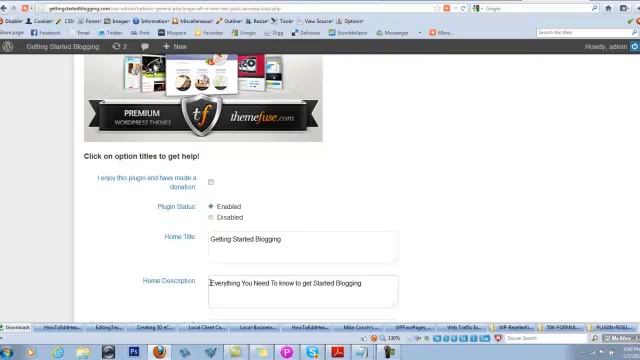
Task: Click the Digg share button
Action: tap(274, 33)
